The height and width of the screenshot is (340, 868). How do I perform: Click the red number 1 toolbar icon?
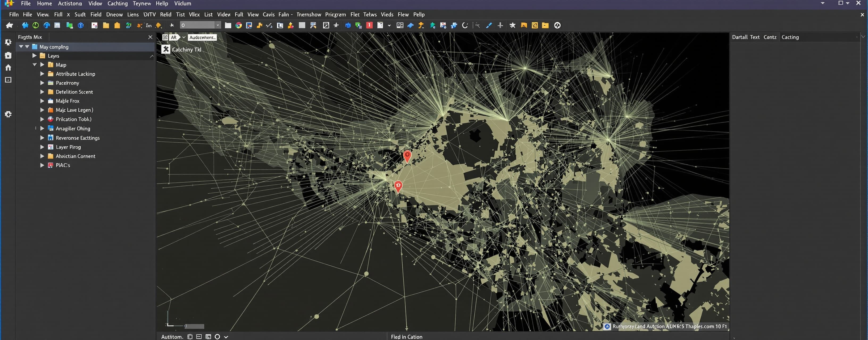[x=369, y=25]
